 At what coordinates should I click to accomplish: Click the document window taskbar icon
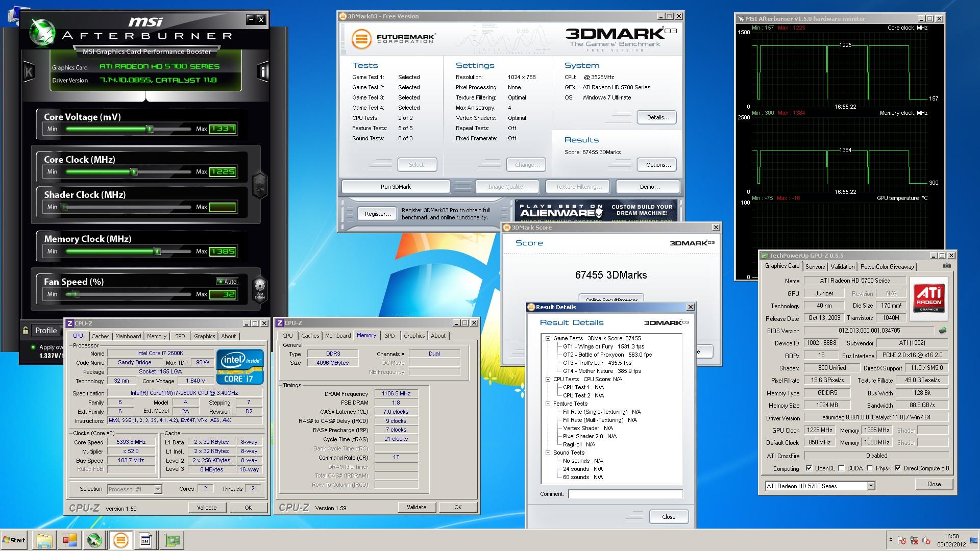tap(146, 540)
